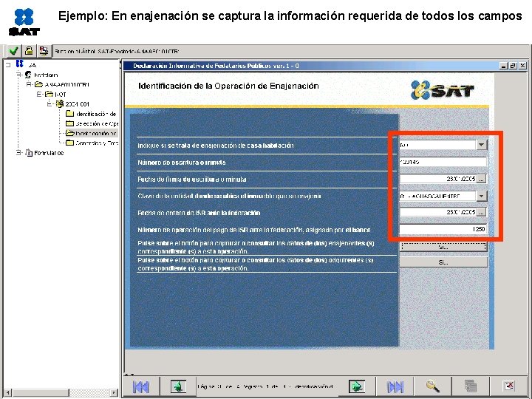Click the Formularios node document icon
Image resolution: width=532 pixels, height=399 pixels.
pos(29,153)
